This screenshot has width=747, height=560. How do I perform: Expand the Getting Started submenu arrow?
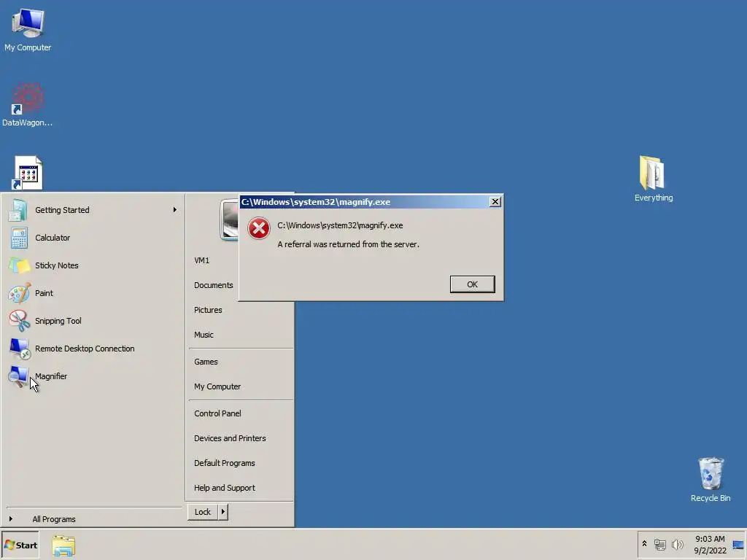pyautogui.click(x=175, y=209)
